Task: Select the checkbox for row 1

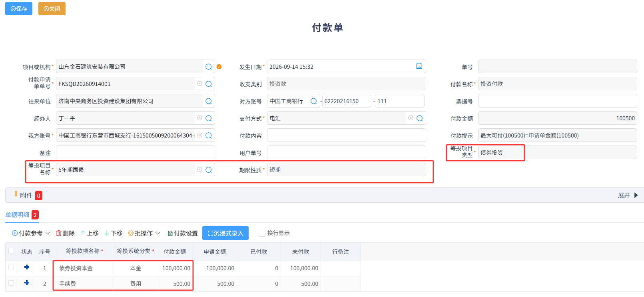Action: pyautogui.click(x=11, y=267)
